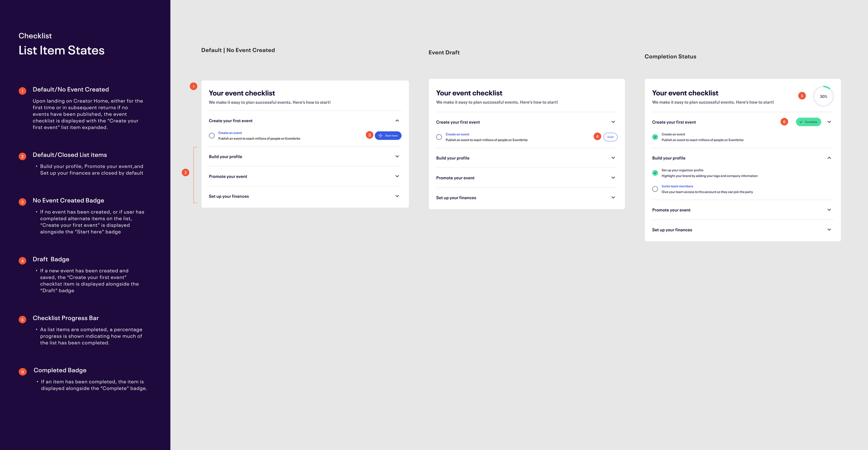868x450 pixels.
Task: Check the empty circle beside Invite team members
Action: [655, 189]
